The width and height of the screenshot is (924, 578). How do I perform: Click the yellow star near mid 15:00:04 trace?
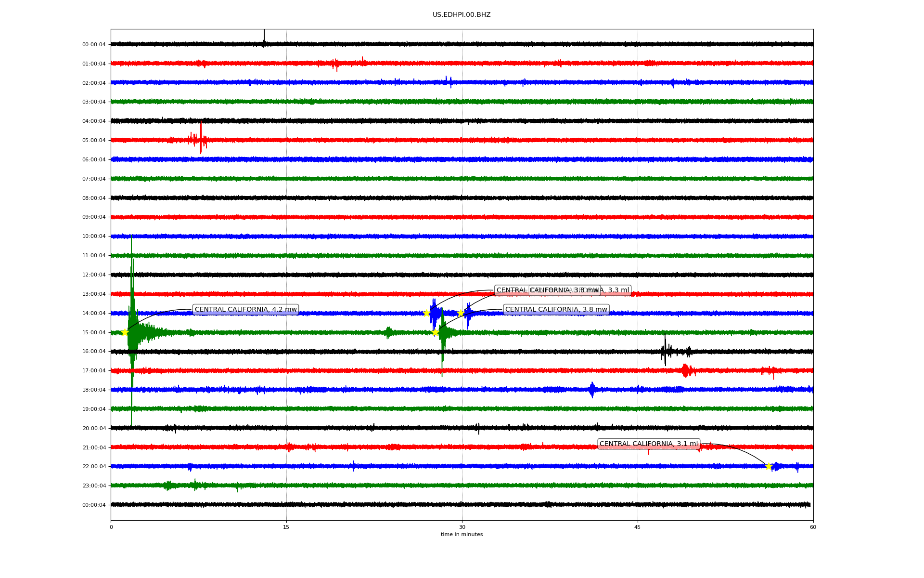(x=435, y=332)
